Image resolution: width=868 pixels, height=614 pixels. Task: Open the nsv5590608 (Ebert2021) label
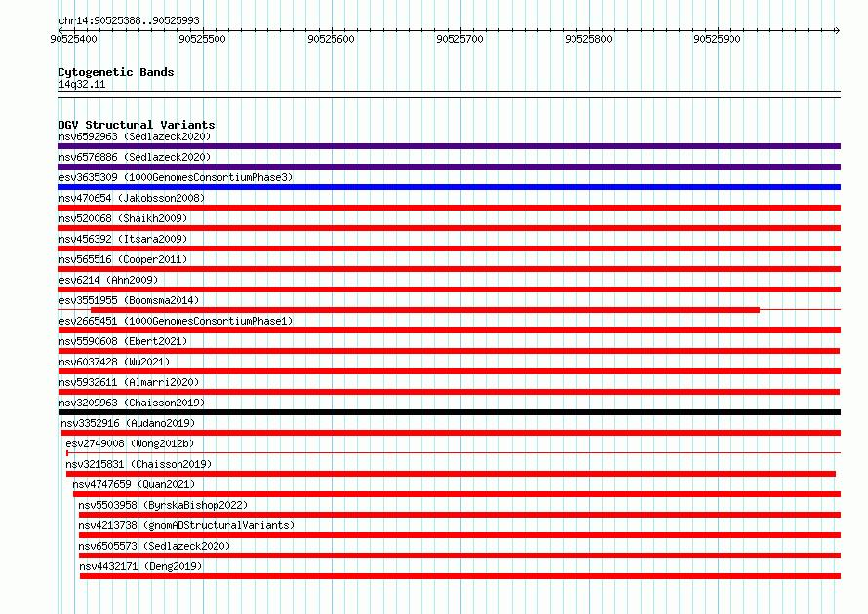[x=123, y=341]
